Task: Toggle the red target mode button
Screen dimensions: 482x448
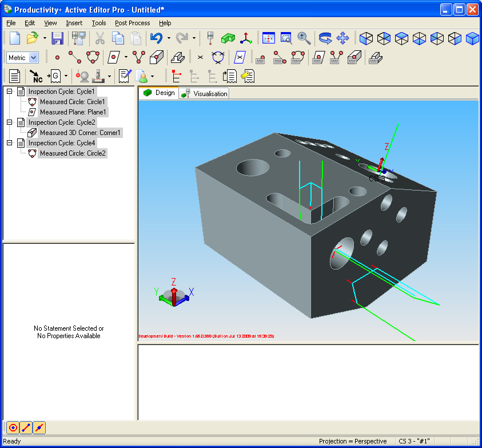Action: (13, 427)
